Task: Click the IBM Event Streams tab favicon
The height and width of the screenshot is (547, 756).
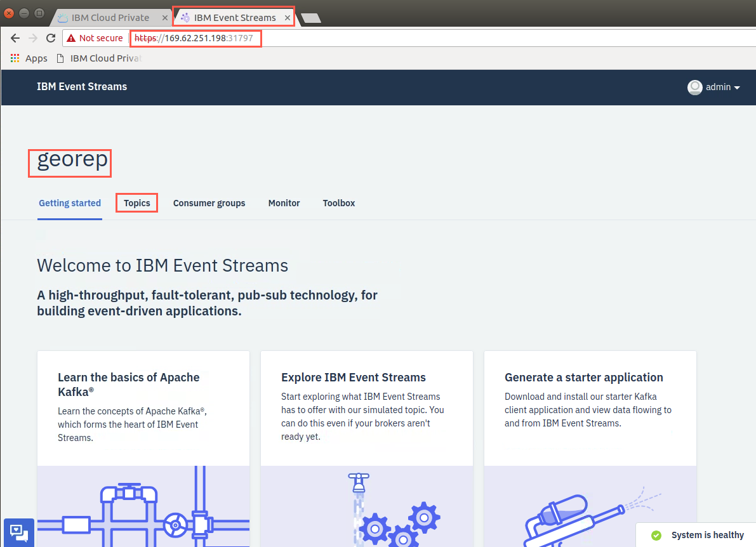Action: [x=185, y=18]
